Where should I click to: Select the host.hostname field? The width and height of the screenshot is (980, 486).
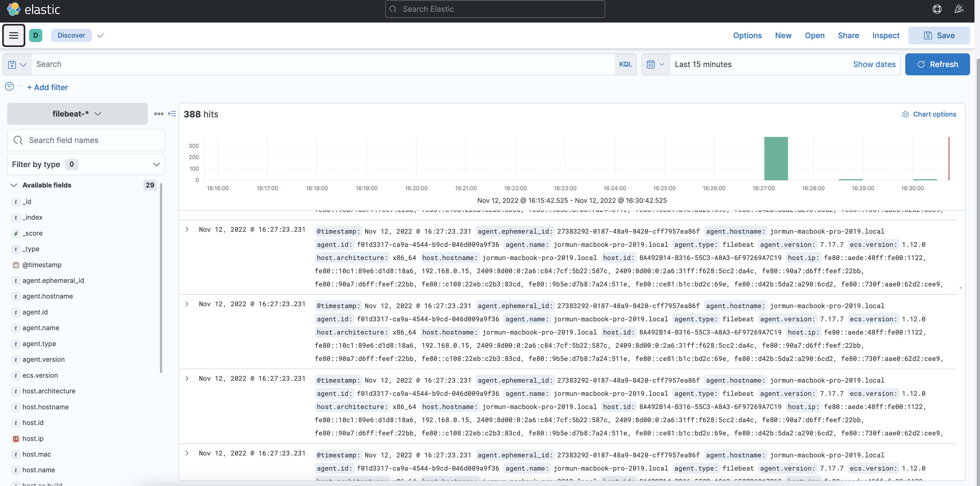pos(46,407)
